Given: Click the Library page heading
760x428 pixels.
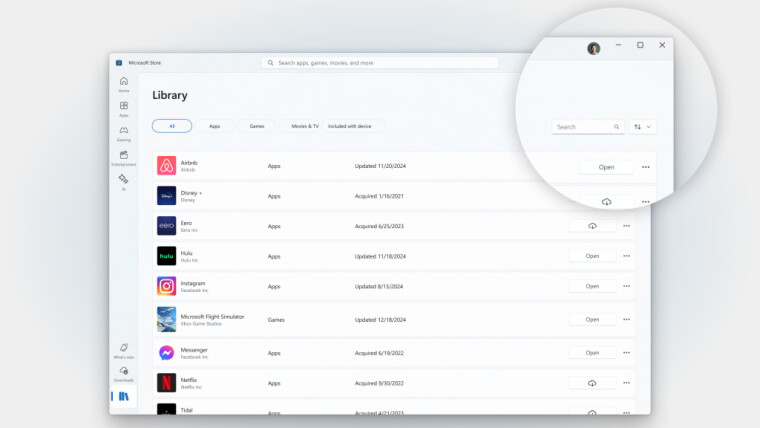Looking at the screenshot, I should coord(170,95).
